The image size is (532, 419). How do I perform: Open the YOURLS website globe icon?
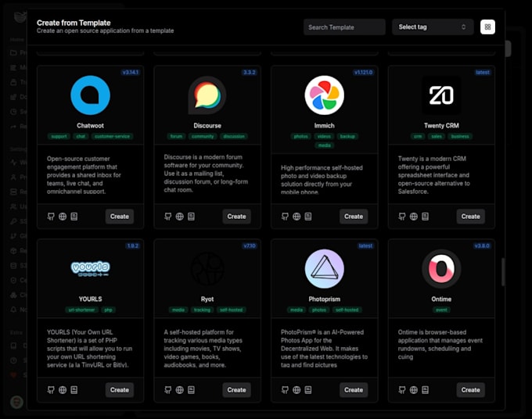pyautogui.click(x=63, y=390)
